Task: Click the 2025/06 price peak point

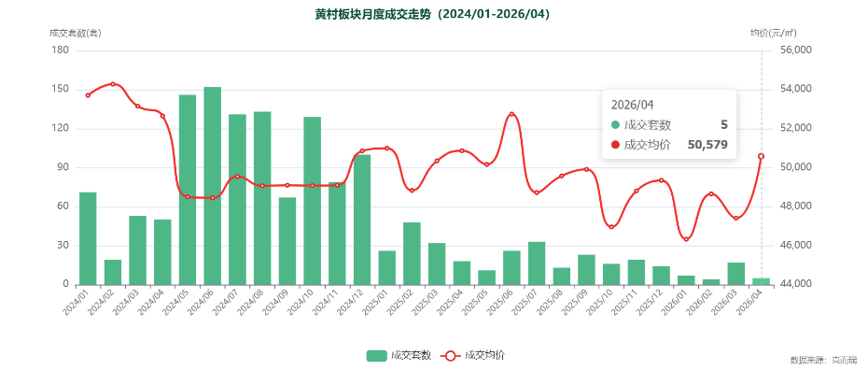Action: pos(511,114)
